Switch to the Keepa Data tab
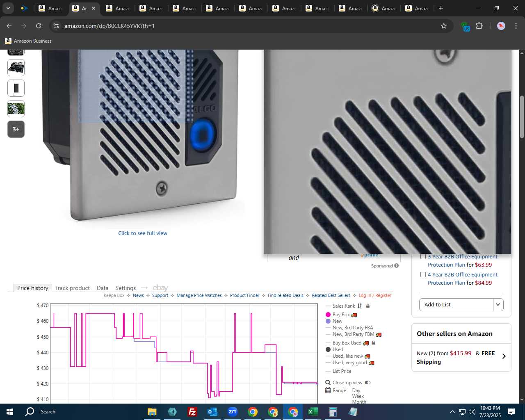This screenshot has width=525, height=420. (103, 288)
